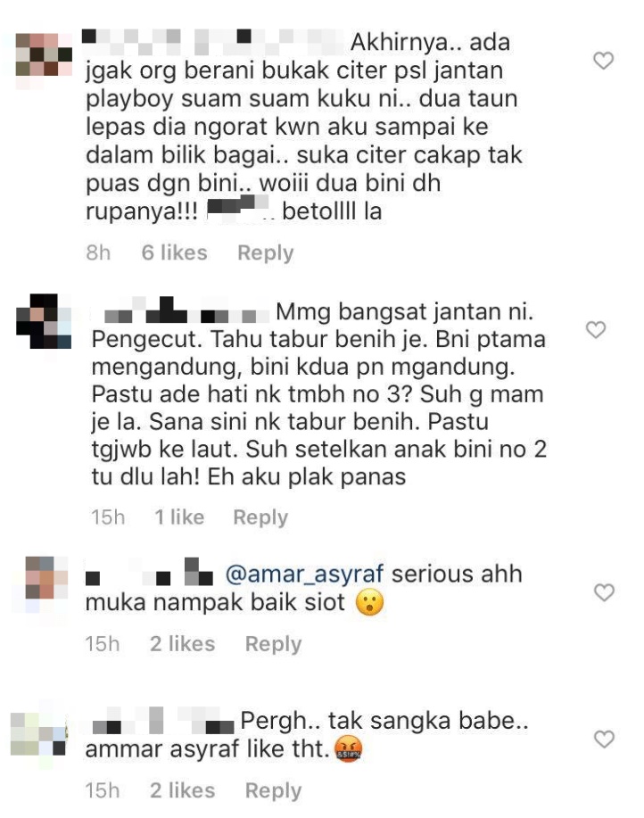The image size is (644, 818).
Task: Reply to the 'serious ahh' comment
Action: click(x=273, y=644)
